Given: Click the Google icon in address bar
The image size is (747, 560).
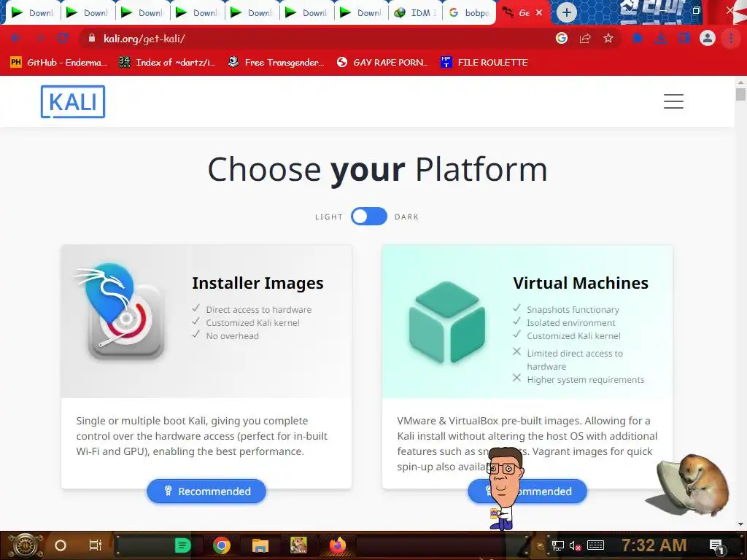Looking at the screenshot, I should [x=562, y=38].
